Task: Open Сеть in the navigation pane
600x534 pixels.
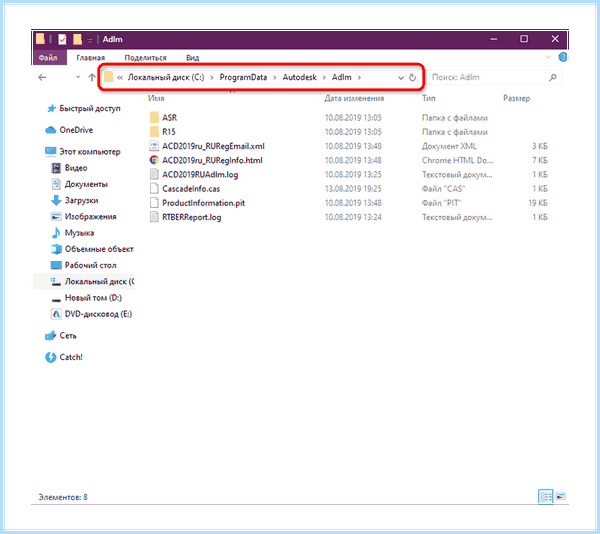Action: coord(68,336)
